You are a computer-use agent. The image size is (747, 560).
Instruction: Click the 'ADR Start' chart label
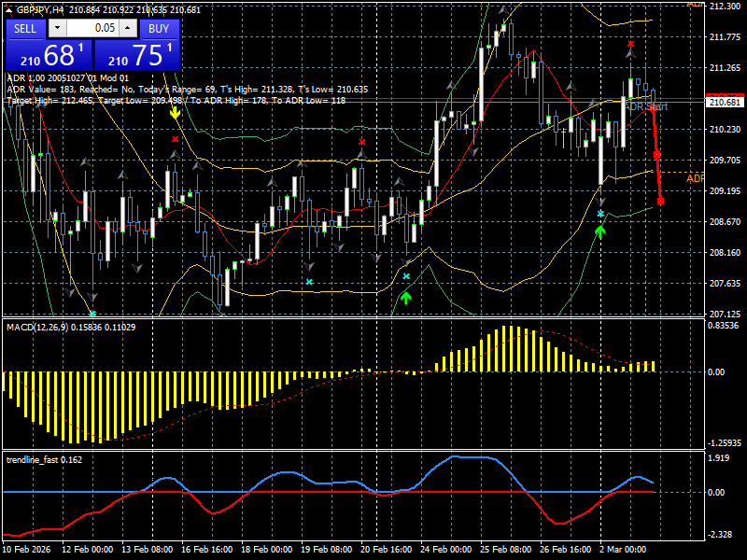tap(646, 106)
